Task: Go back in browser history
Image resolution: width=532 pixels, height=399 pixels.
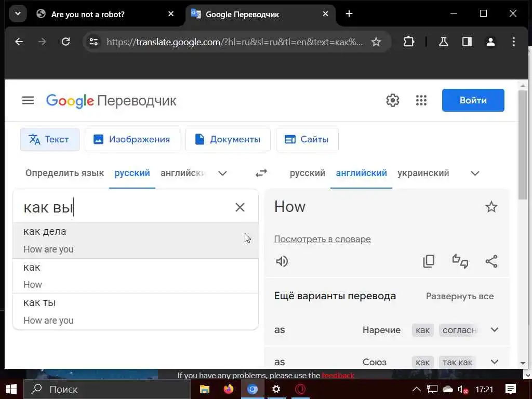Action: 19,42
